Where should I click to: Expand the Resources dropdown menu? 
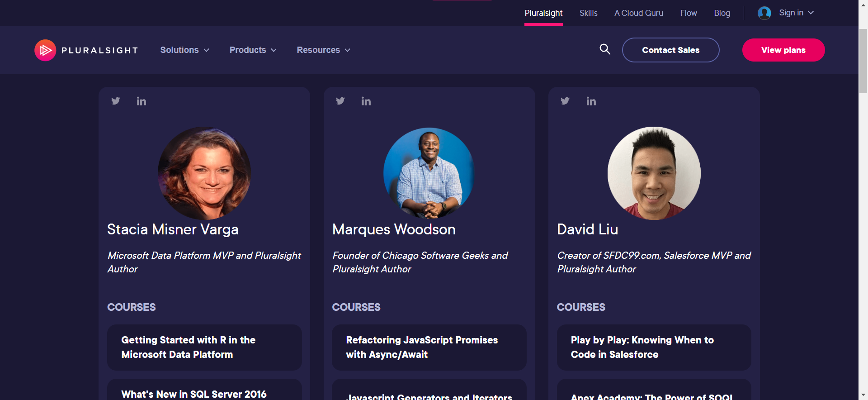click(323, 50)
